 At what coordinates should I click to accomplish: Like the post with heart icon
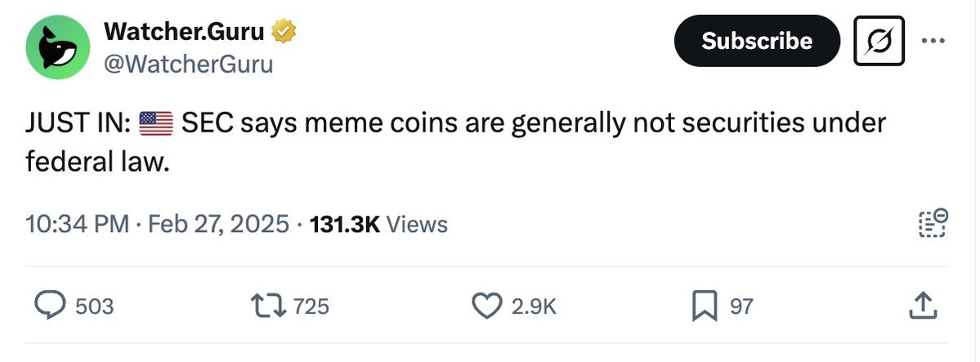(x=487, y=306)
